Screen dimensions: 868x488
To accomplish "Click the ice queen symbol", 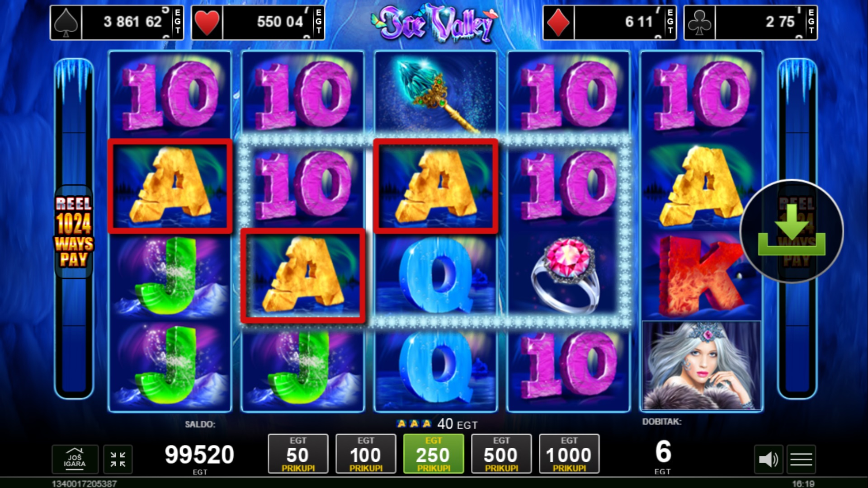I will coord(701,366).
